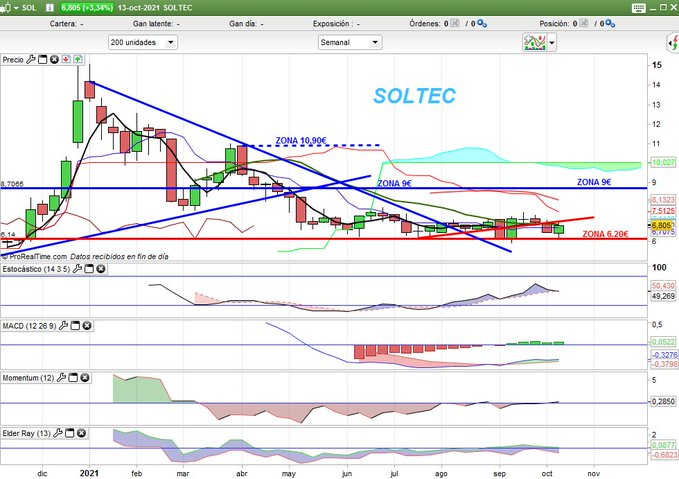This screenshot has height=479, width=679.
Task: Open the SOL ticker dropdown arrow
Action: point(16,8)
